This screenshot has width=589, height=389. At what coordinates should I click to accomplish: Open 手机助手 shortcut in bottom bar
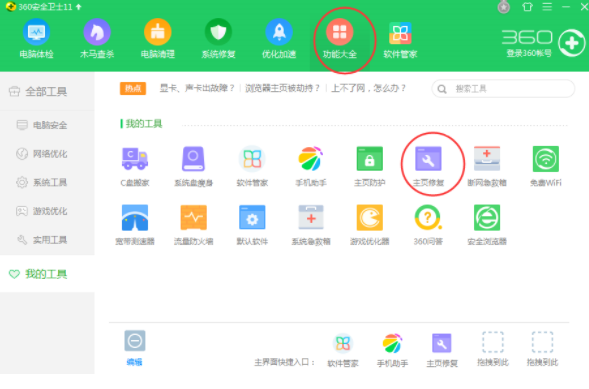[x=392, y=350]
